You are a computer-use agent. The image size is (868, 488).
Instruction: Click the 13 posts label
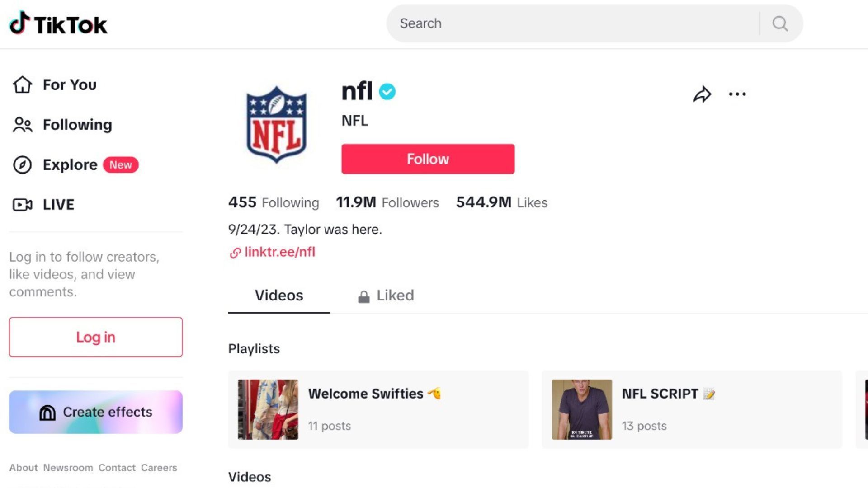(x=644, y=426)
